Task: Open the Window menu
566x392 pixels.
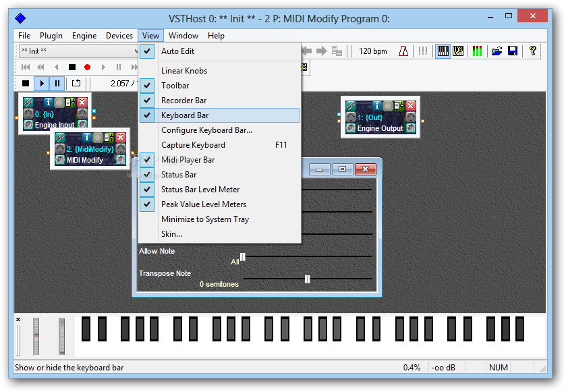Action: 183,36
